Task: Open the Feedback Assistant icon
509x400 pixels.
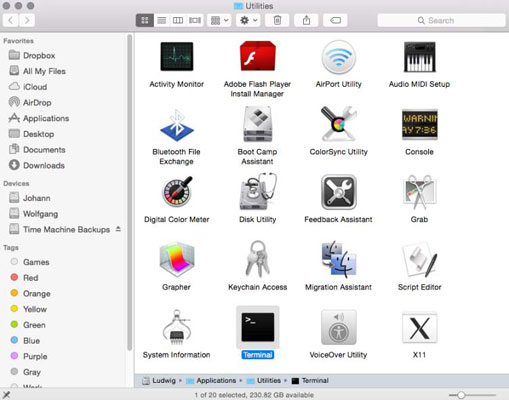Action: [x=338, y=192]
